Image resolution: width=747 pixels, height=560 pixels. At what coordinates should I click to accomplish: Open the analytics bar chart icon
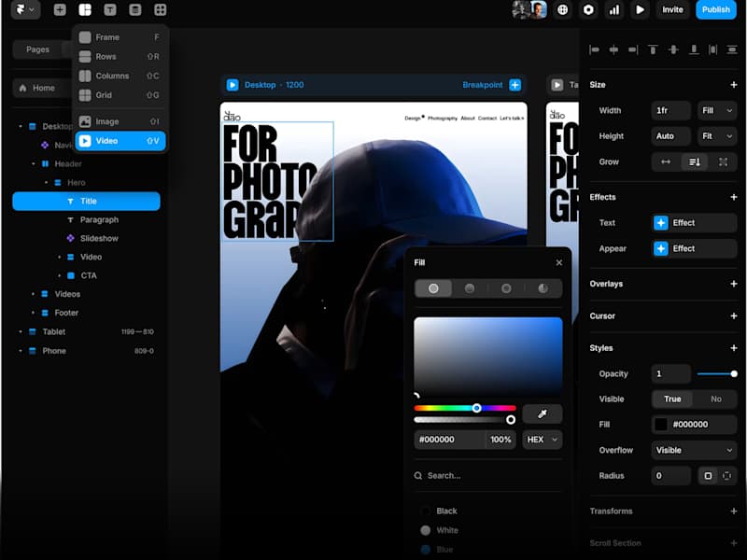614,9
